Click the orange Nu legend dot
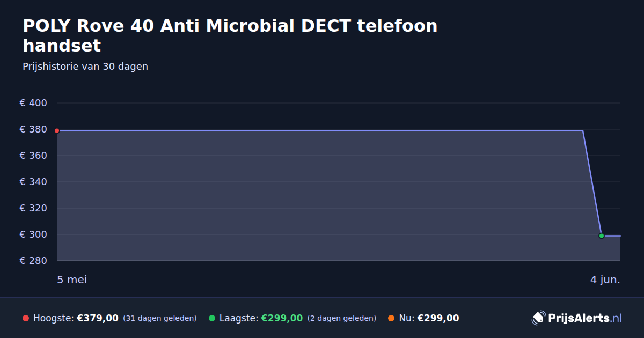 click(x=391, y=318)
